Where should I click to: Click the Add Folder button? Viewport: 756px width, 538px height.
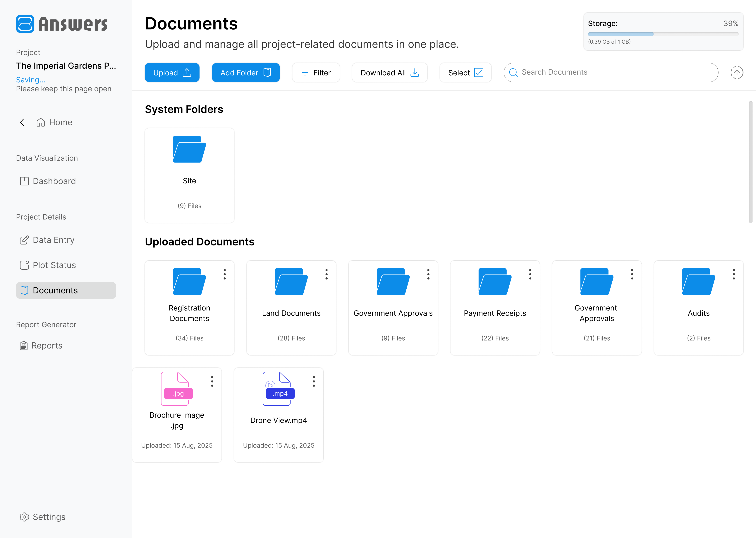coord(246,73)
